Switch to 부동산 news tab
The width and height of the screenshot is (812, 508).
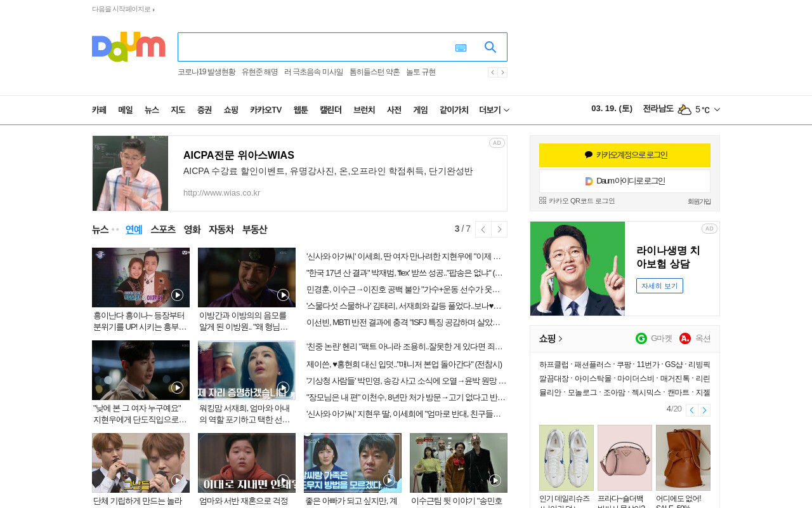pyautogui.click(x=254, y=229)
